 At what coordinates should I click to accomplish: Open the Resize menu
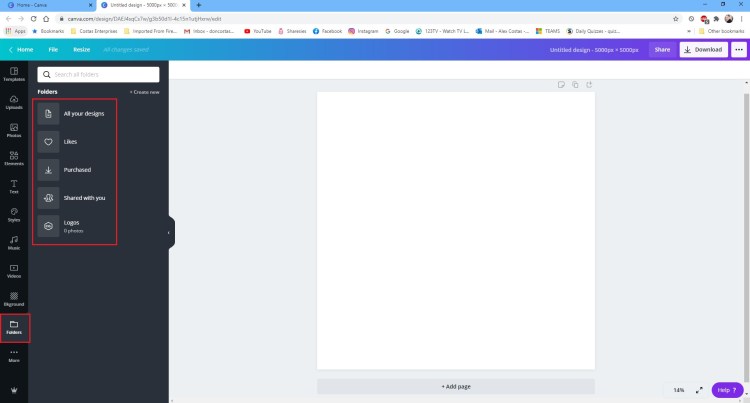coord(81,49)
